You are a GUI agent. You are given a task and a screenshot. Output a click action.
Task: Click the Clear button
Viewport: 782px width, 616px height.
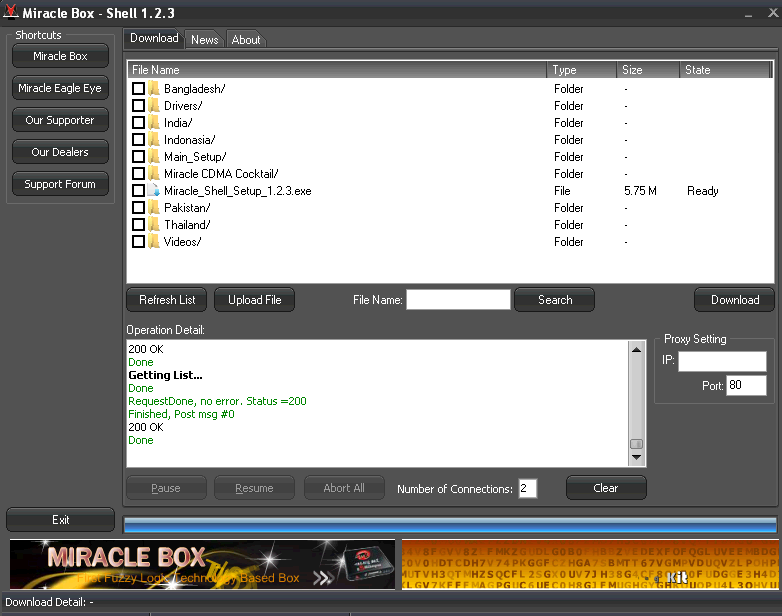click(x=606, y=487)
